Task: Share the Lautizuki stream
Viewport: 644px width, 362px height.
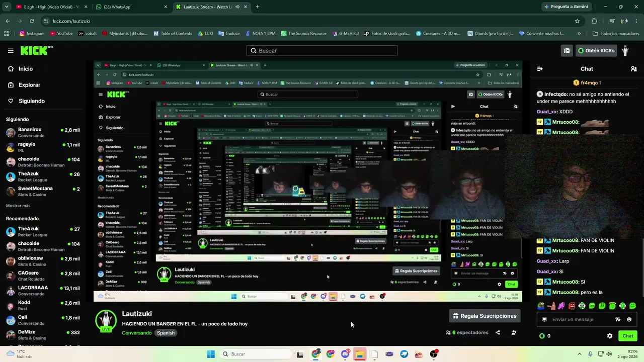Action: 498,332
